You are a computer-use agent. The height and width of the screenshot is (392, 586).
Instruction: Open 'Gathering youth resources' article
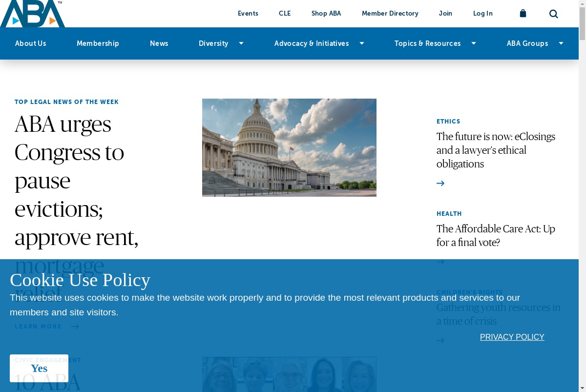499,314
